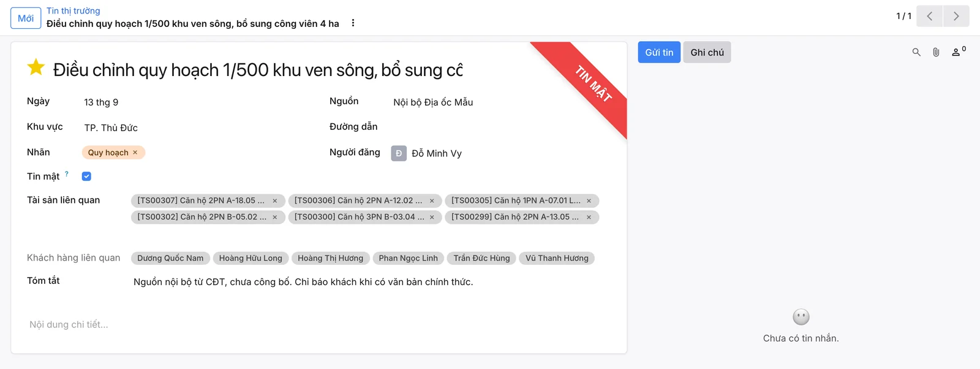Uncheck the Tin mật checkbox
Screen dimensions: 980x369
[86, 177]
